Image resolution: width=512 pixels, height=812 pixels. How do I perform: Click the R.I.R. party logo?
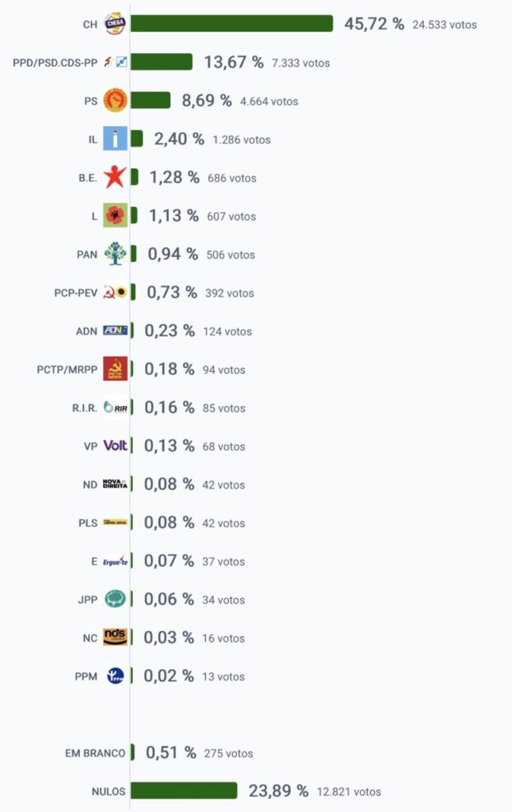[x=115, y=408]
